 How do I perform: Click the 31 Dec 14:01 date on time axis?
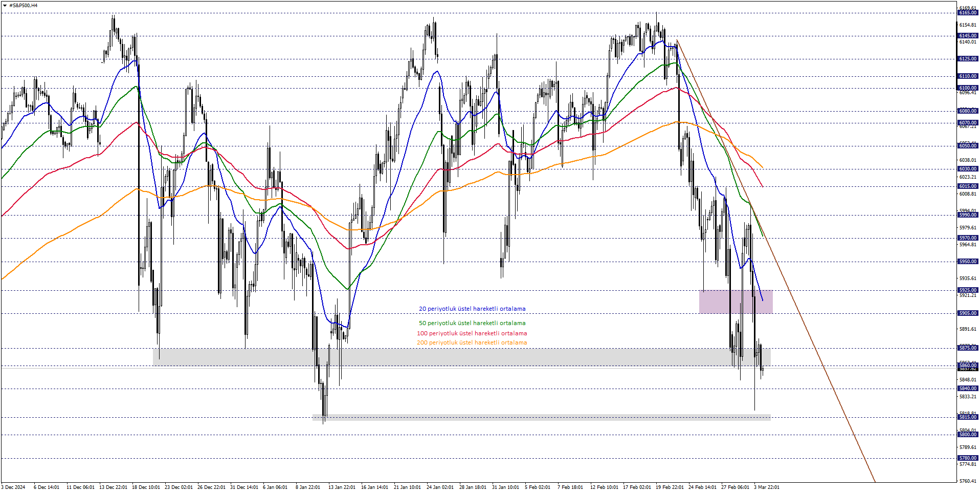click(x=244, y=487)
